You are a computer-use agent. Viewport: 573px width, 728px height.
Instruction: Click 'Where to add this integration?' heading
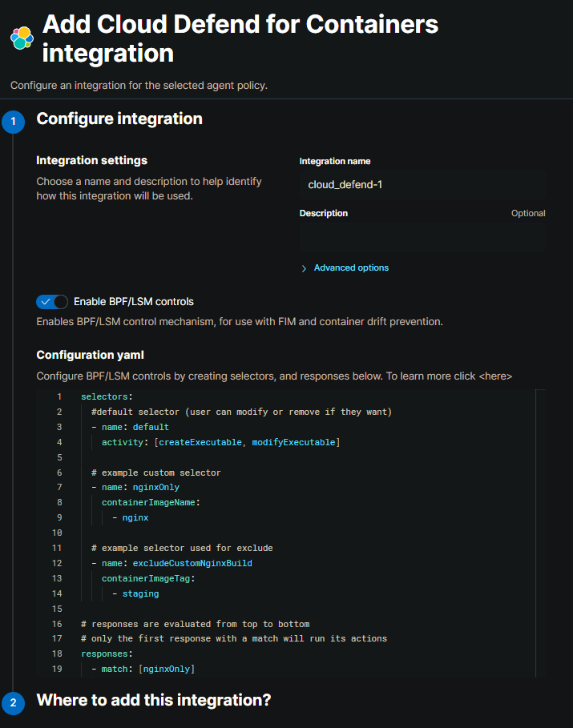(x=154, y=701)
